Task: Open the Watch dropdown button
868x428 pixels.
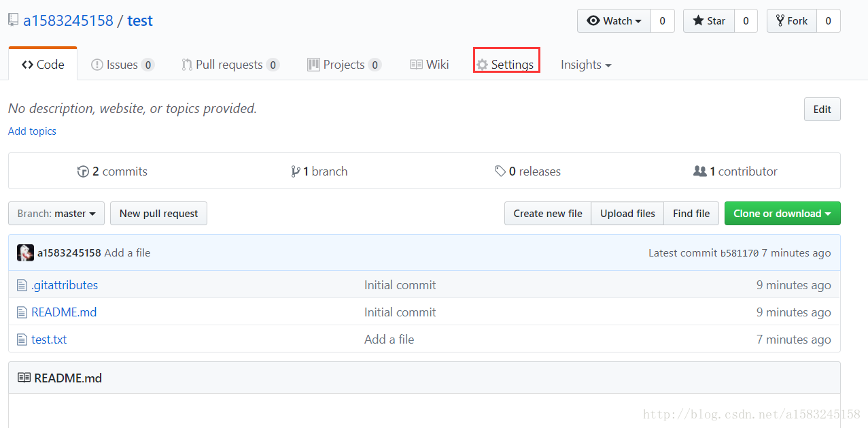Action: point(614,21)
